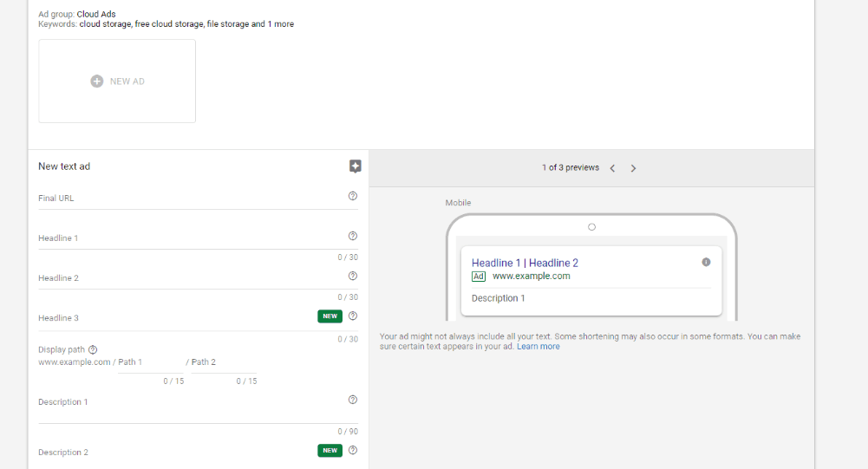Show the next ad preview

(633, 168)
